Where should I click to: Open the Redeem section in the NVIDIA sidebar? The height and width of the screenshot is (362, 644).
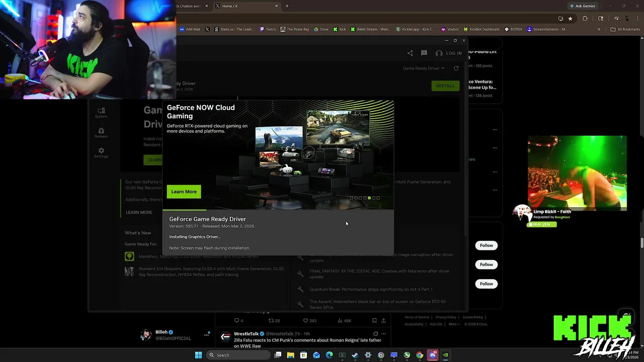pos(101,133)
